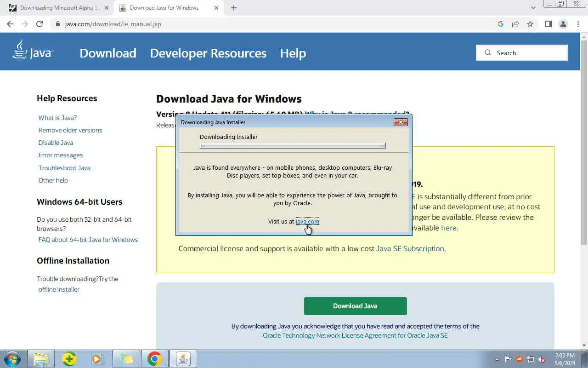
Task: Open clock showing 2:03 PM
Action: pyautogui.click(x=565, y=359)
